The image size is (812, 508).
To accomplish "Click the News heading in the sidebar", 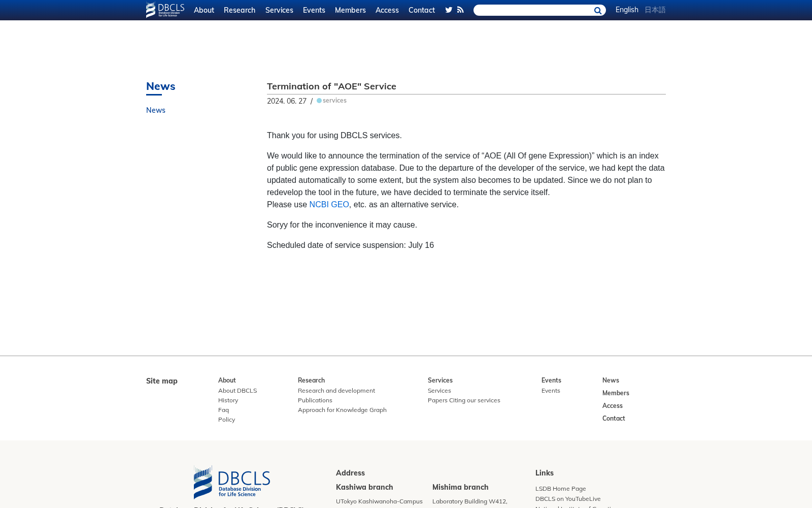I will [161, 86].
